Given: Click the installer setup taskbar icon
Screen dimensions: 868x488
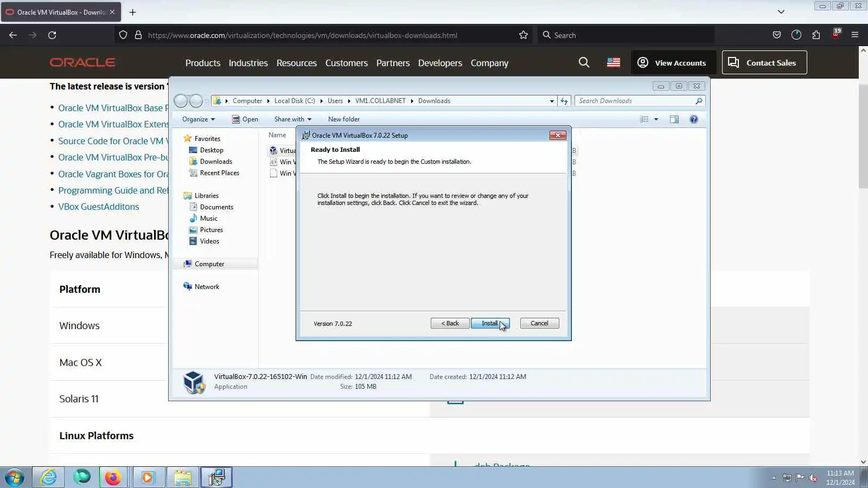Looking at the screenshot, I should (x=216, y=478).
